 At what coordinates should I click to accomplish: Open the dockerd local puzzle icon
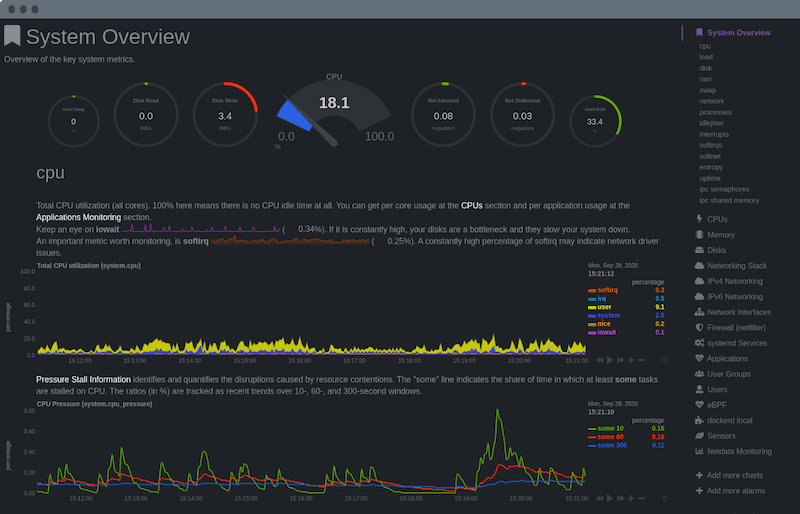tap(699, 420)
